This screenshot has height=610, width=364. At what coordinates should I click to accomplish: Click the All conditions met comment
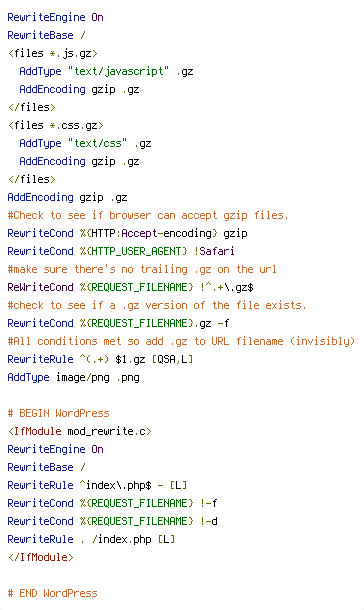coord(181,341)
